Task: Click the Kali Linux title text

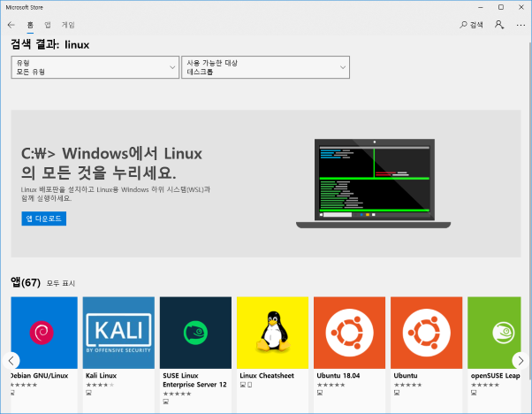Action: (x=101, y=376)
